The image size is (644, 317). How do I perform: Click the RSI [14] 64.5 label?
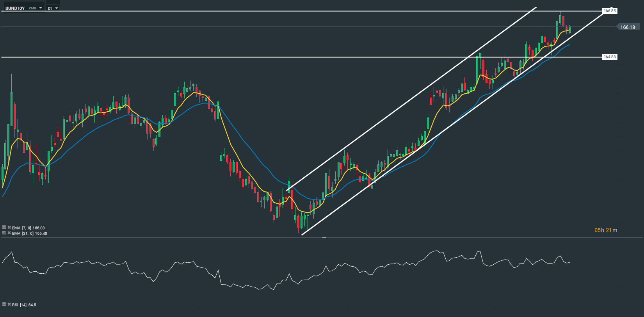pos(24,305)
